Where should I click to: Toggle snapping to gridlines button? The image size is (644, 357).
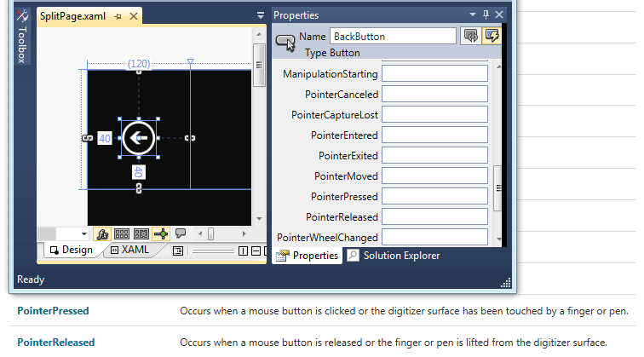141,233
